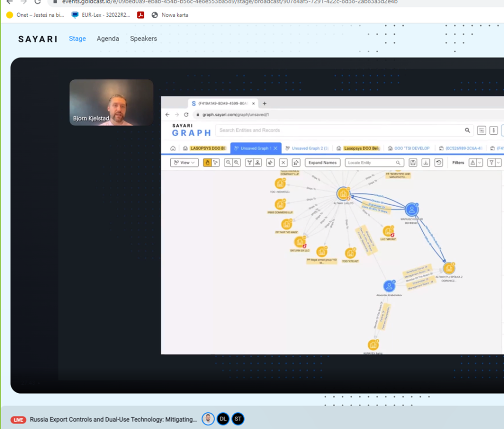Go to the home tab icon in Sayari Graph
The height and width of the screenshot is (429, 504).
click(x=173, y=148)
